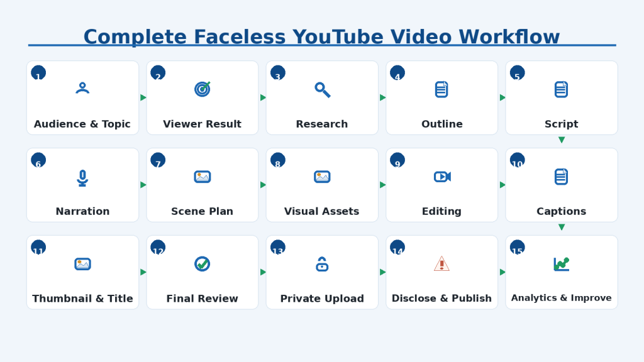Click the number 15 badge on Analytics & Improve
This screenshot has height=362, width=644.
tap(518, 248)
